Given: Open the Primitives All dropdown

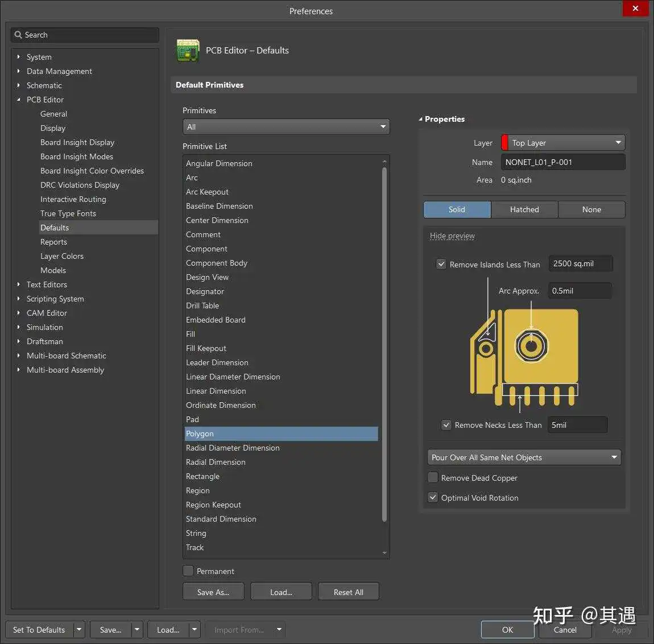Looking at the screenshot, I should [286, 127].
